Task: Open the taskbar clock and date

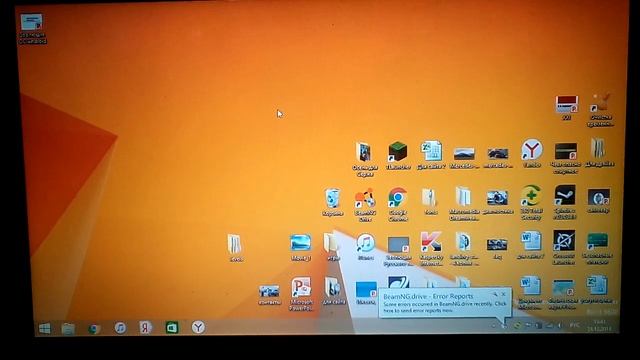Action: [x=598, y=325]
